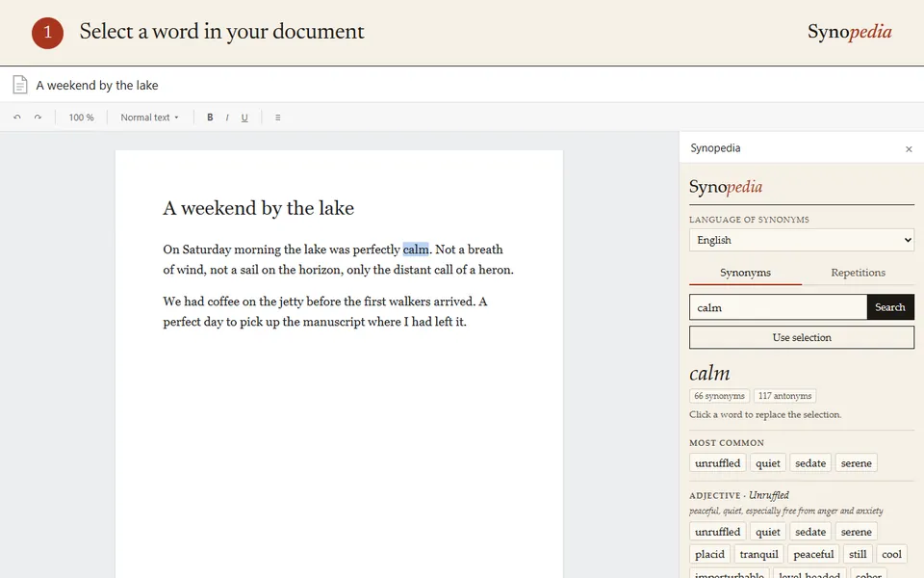Choose the synonym 'peaceful'

point(813,554)
